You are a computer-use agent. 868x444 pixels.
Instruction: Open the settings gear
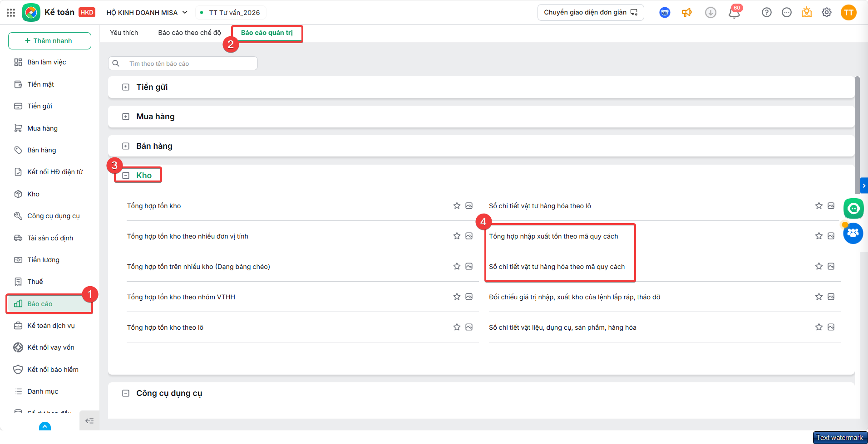coord(827,13)
